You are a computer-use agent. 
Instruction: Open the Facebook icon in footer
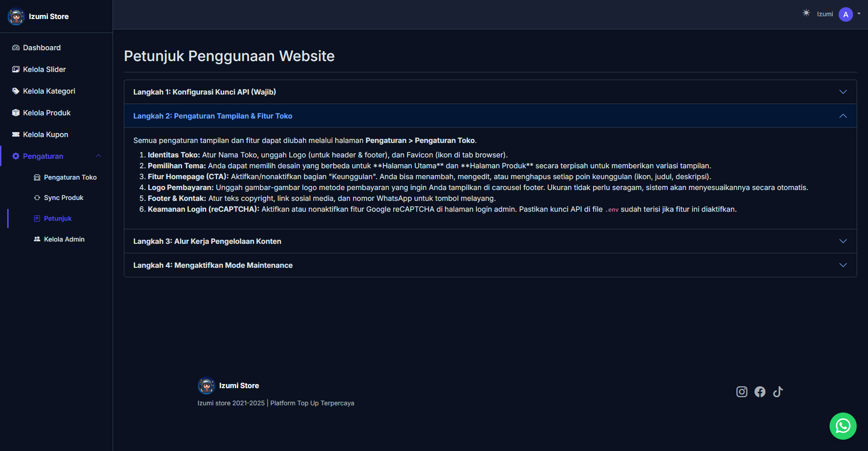pos(759,392)
